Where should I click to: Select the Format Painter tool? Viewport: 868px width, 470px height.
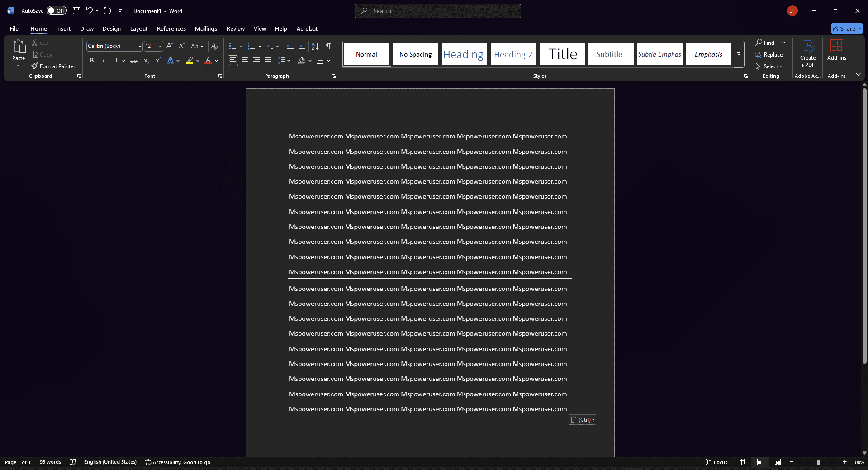click(53, 66)
